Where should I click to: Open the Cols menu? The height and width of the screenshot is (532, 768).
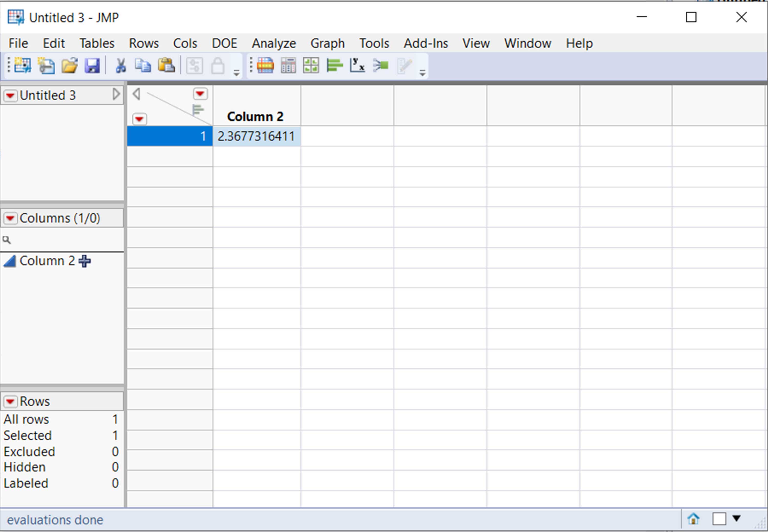pos(185,43)
